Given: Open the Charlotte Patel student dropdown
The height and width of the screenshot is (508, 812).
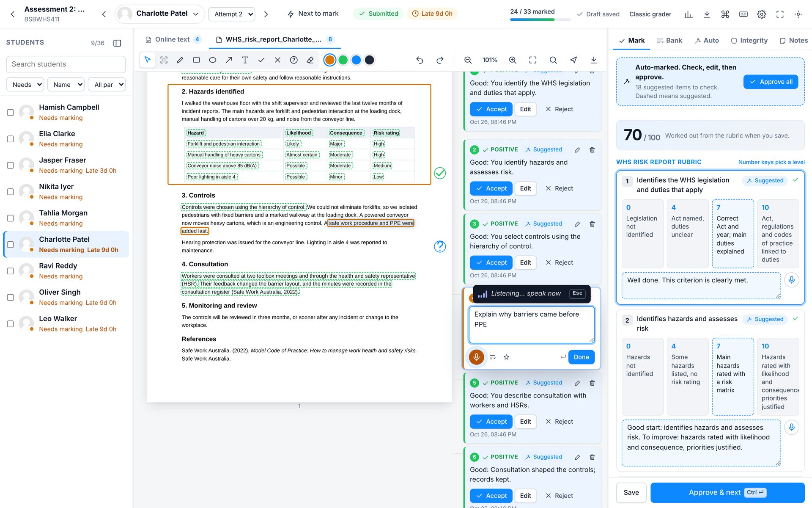Looking at the screenshot, I should [160, 14].
